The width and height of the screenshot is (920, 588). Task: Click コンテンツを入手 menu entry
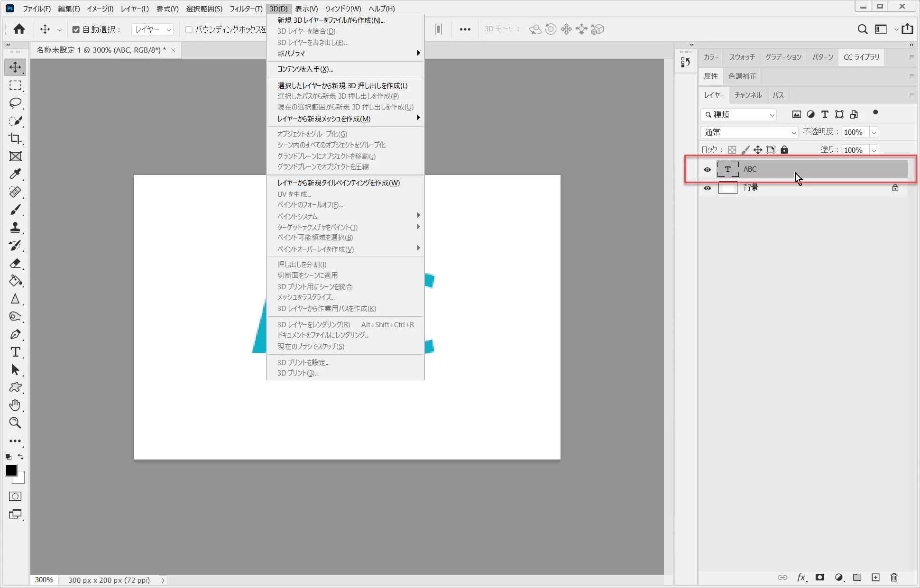[x=305, y=69]
